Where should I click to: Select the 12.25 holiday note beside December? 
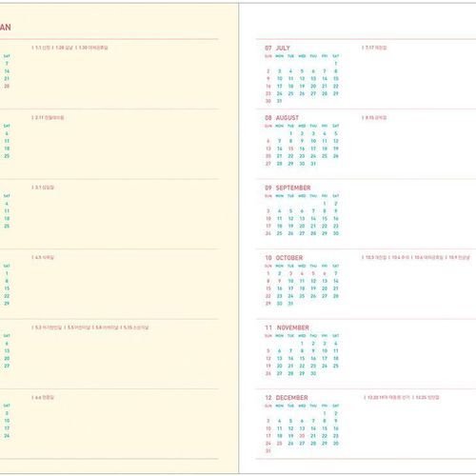[426, 397]
